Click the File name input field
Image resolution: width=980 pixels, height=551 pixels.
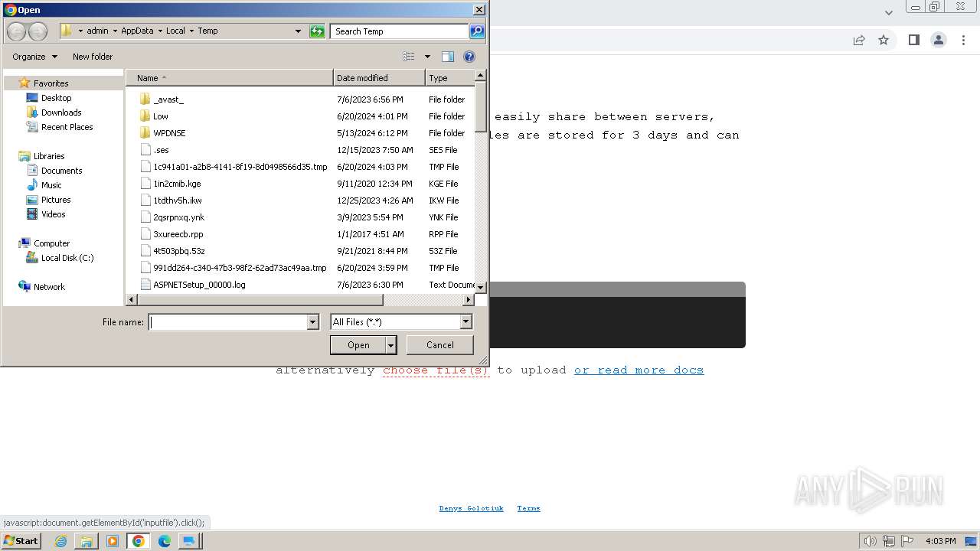pyautogui.click(x=227, y=322)
